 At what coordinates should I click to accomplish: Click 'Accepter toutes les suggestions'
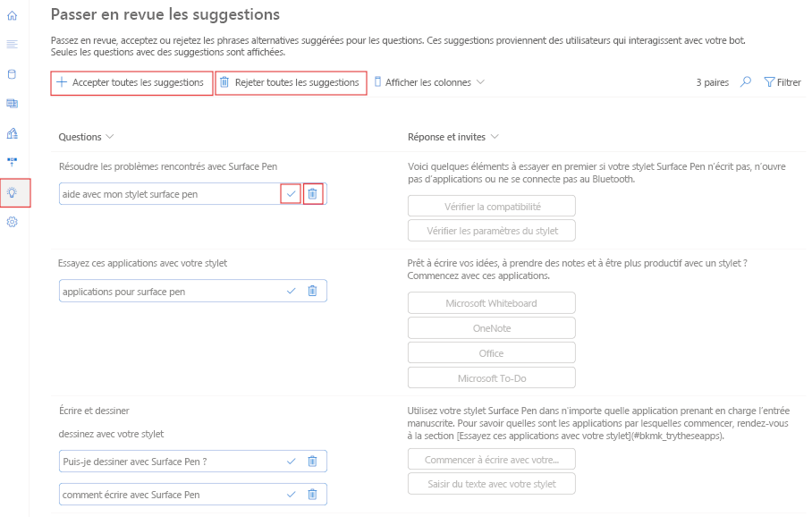coord(131,81)
